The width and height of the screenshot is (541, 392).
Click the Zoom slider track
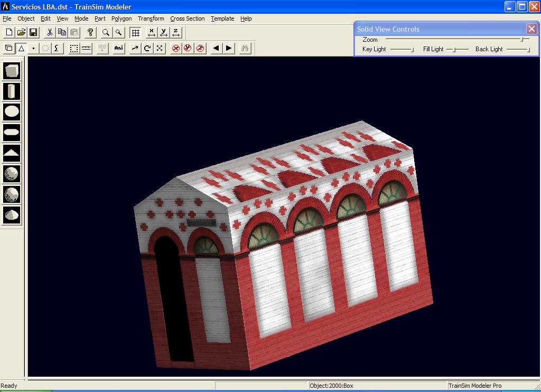click(454, 39)
